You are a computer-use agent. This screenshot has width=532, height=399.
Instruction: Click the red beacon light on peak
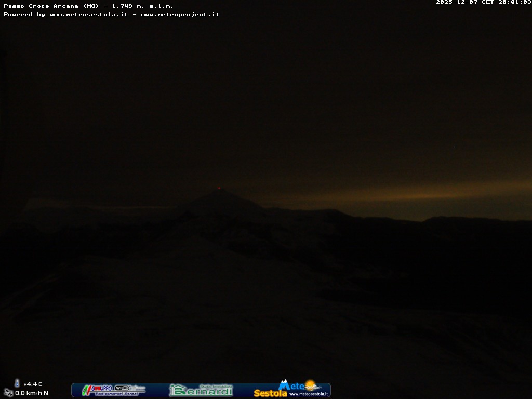pyautogui.click(x=219, y=188)
